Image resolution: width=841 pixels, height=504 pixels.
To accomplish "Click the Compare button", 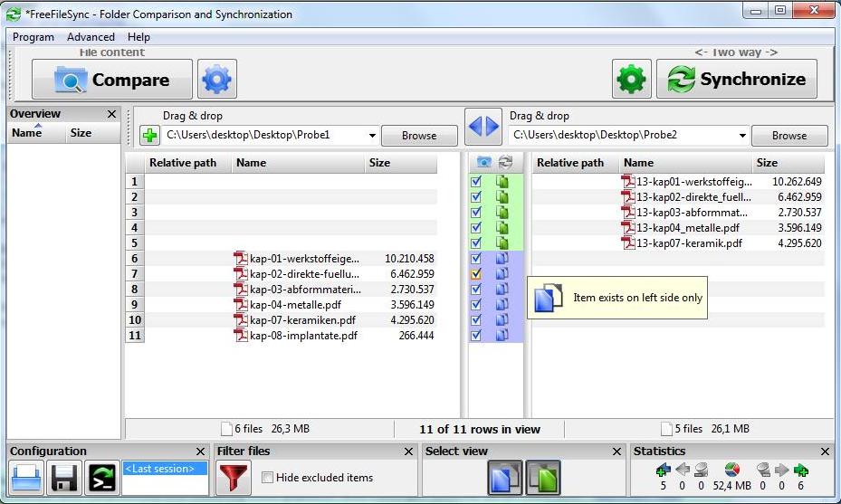I will click(112, 80).
